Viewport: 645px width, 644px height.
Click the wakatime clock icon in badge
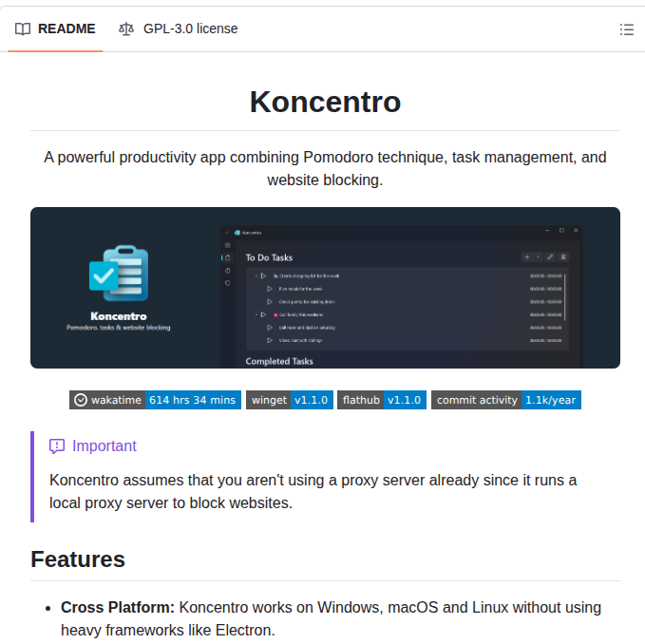pyautogui.click(x=81, y=400)
